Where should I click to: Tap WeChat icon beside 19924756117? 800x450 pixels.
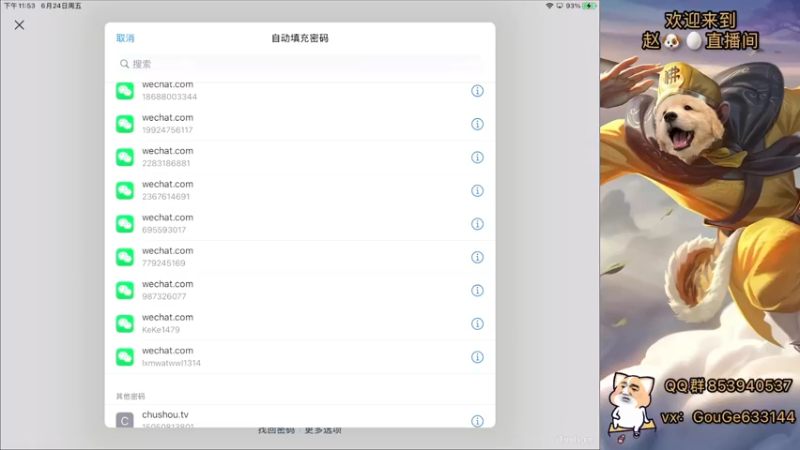coord(124,124)
